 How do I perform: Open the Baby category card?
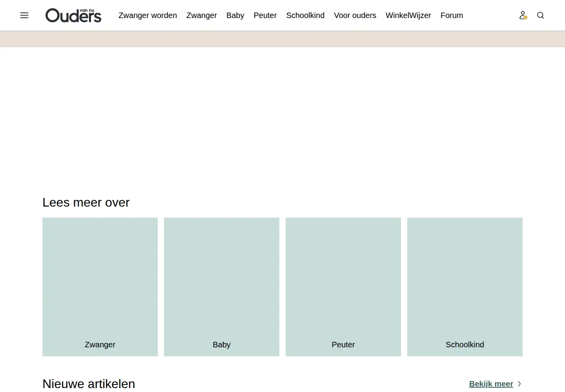tap(222, 287)
